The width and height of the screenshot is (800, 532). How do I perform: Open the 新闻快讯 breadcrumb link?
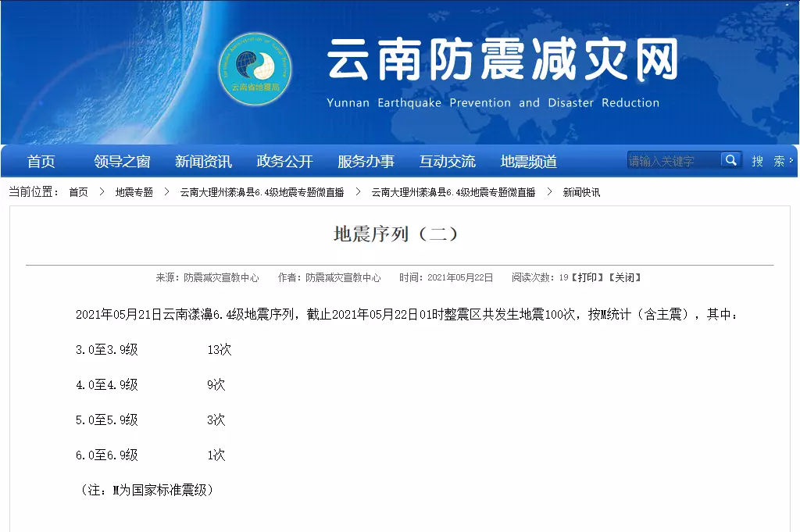pyautogui.click(x=581, y=192)
